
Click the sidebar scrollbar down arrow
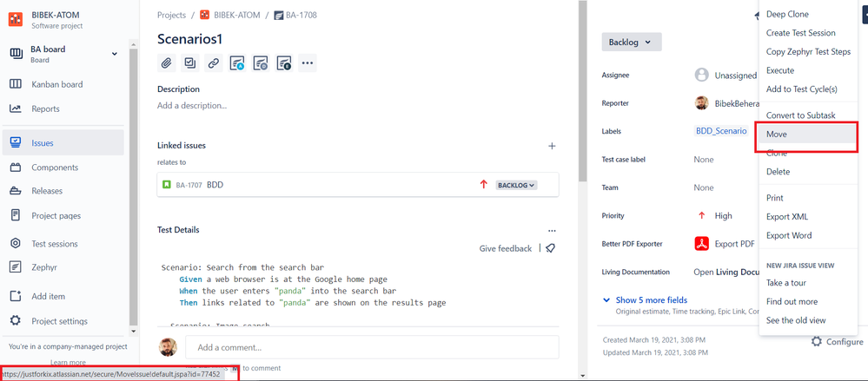[x=132, y=331]
